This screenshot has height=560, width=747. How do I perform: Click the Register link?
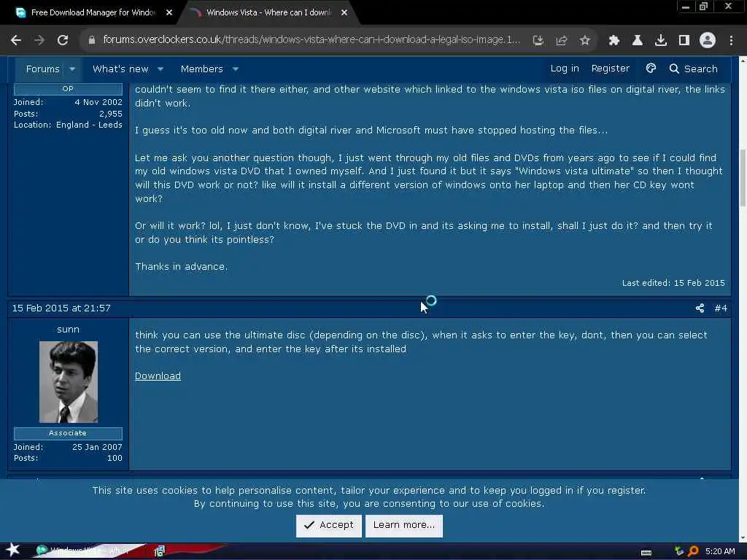611,69
